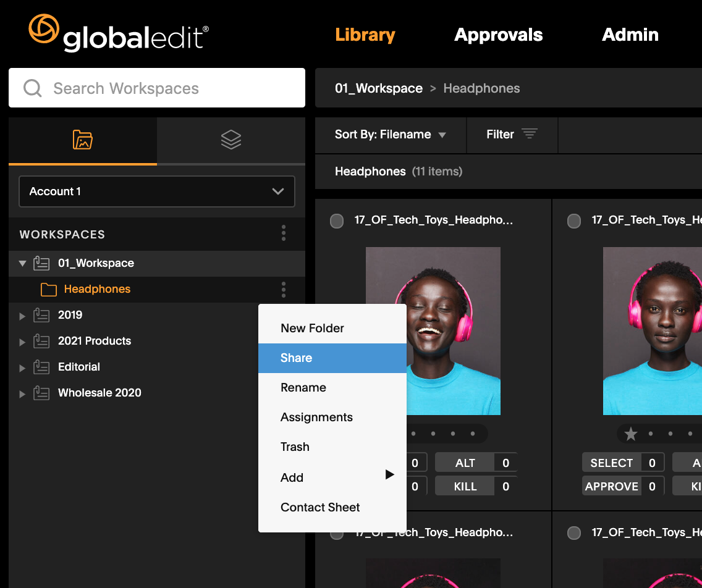
Task: Open the Admin tab
Action: pos(630,35)
